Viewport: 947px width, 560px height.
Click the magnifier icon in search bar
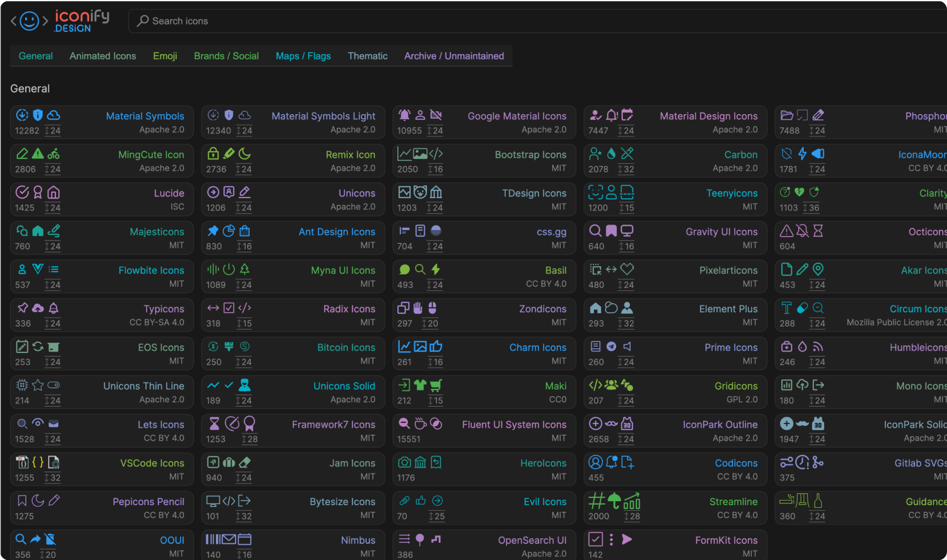(x=143, y=21)
